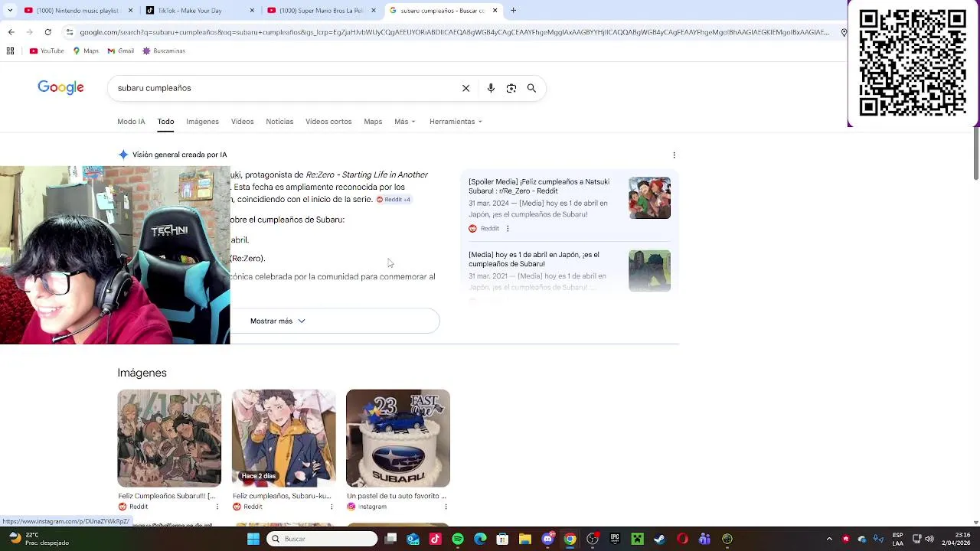Clear the search box with the X icon
The width and height of the screenshot is (980, 551).
(465, 88)
